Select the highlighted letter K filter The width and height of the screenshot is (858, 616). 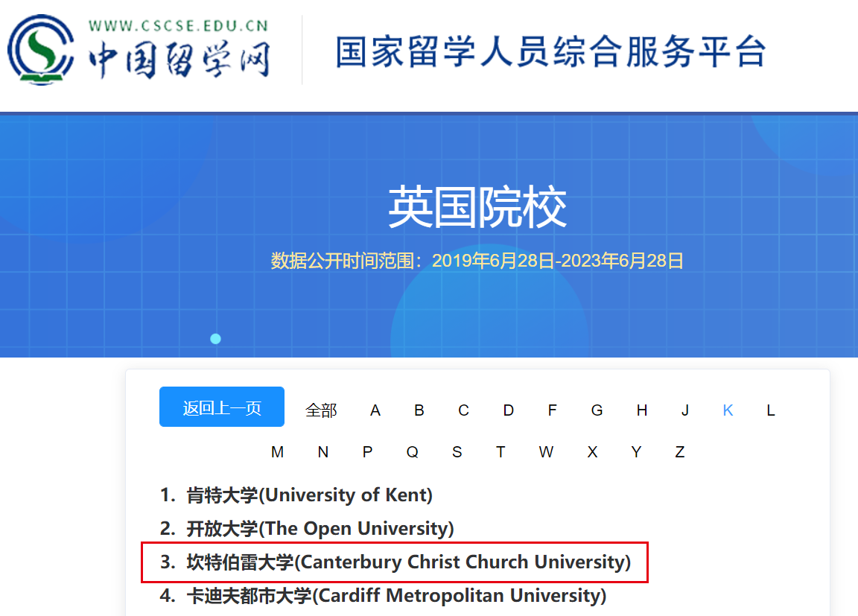pyautogui.click(x=728, y=410)
